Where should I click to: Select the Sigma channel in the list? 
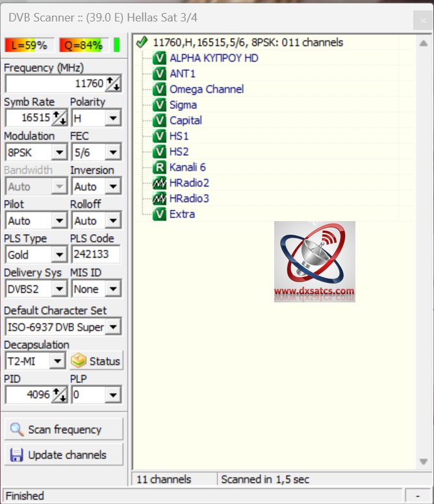(x=183, y=105)
